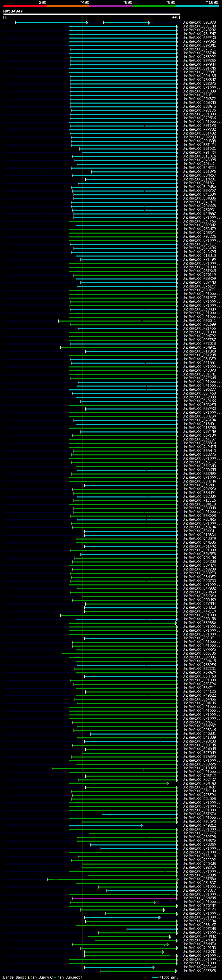Screen dimensions: 222x980
Task: Click the white query sequence bar
Action: pyautogui.click(x=92, y=15)
